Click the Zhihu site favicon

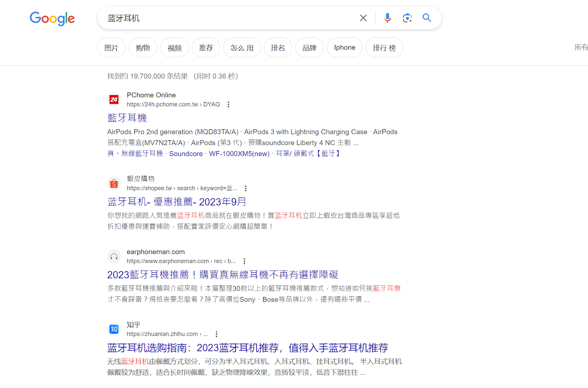[x=114, y=329]
